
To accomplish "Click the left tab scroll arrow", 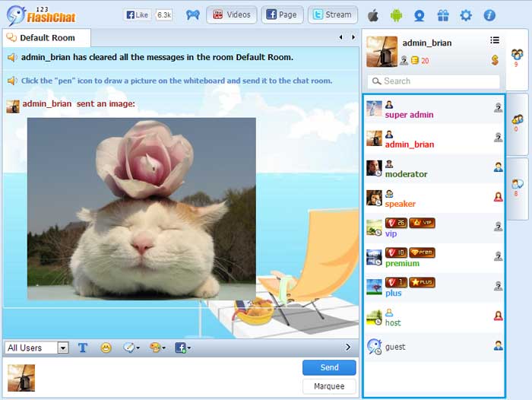I will tap(340, 37).
